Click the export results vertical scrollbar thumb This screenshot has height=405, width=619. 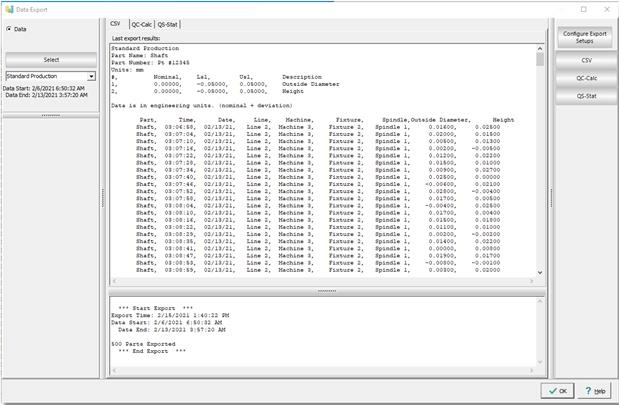pos(540,59)
